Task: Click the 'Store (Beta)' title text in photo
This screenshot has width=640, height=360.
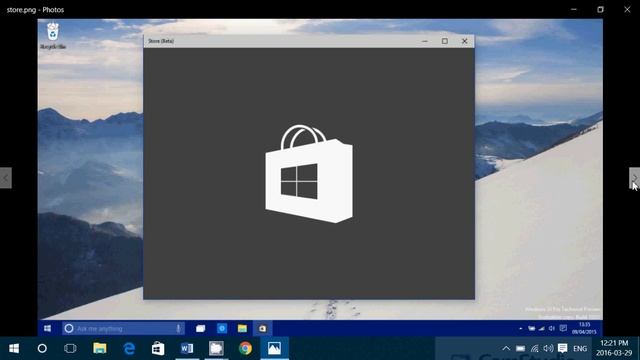Action: (161, 41)
